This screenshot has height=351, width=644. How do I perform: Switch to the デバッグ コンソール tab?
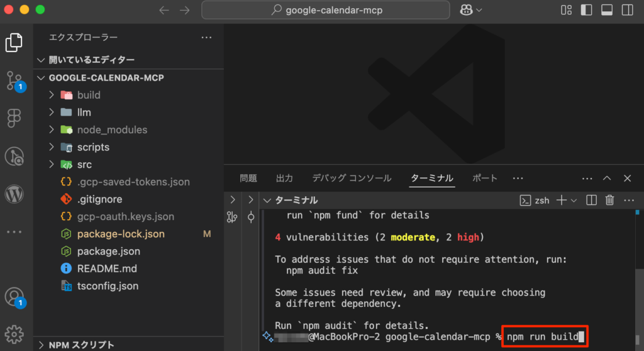(x=352, y=178)
